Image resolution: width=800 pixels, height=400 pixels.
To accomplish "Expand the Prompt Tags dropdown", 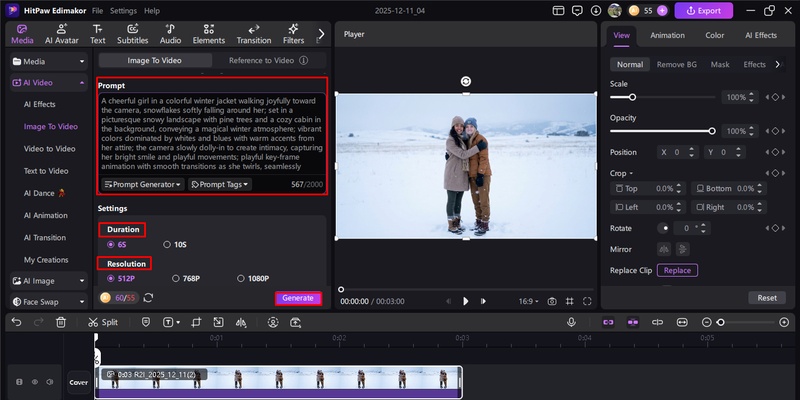I will (219, 184).
